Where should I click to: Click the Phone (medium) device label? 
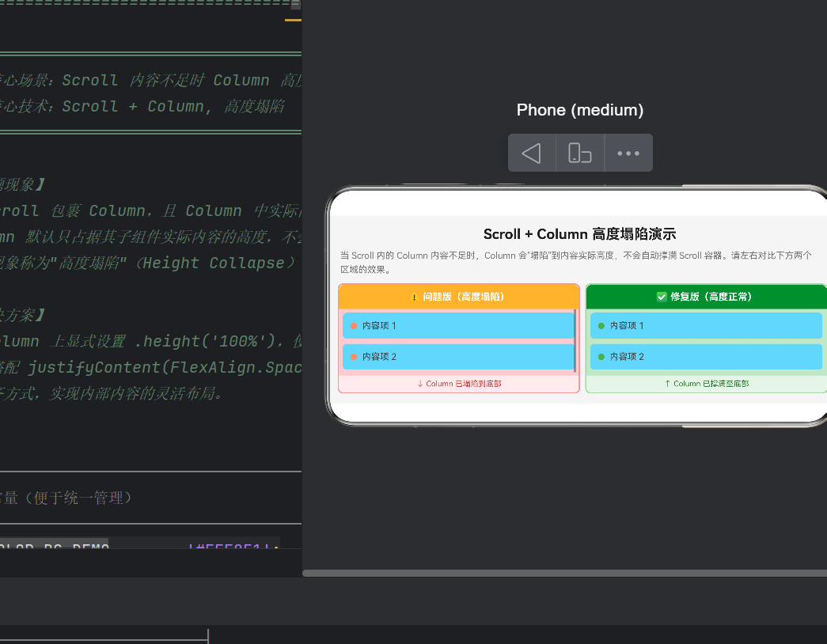(x=579, y=110)
